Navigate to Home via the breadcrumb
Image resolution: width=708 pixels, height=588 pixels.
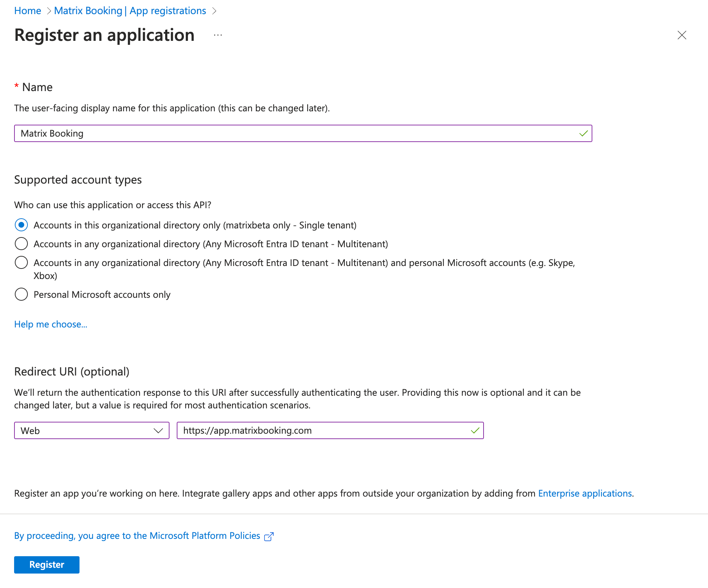(27, 10)
